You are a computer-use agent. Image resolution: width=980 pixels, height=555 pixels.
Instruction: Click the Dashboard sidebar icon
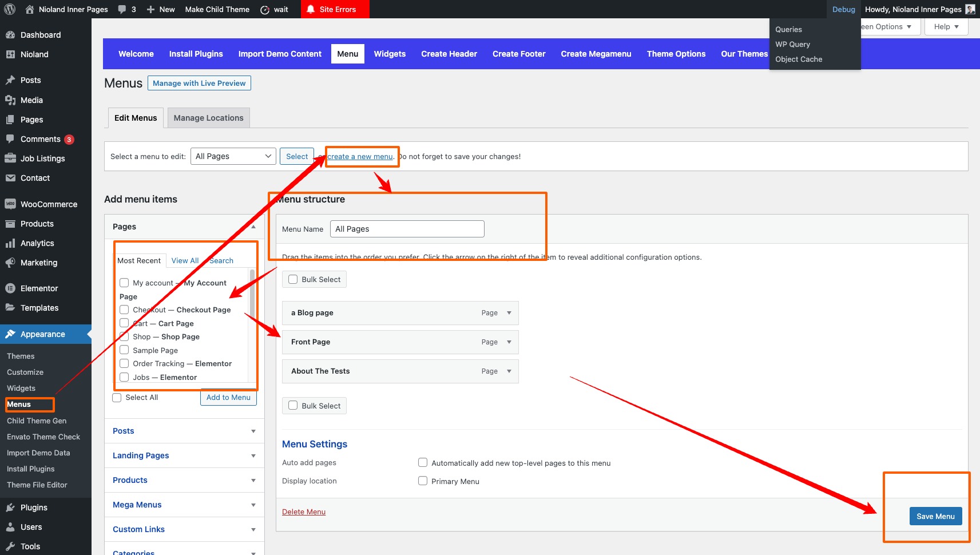10,35
